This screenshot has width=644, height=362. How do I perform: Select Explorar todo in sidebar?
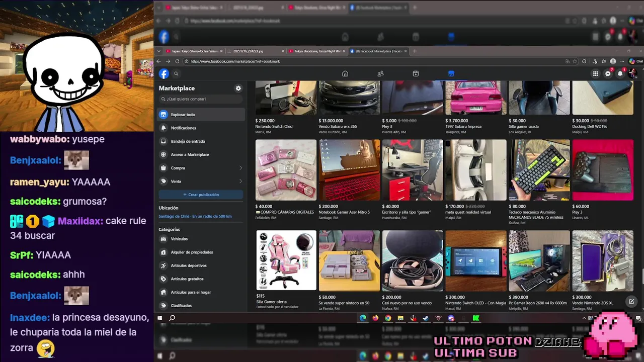201,115
